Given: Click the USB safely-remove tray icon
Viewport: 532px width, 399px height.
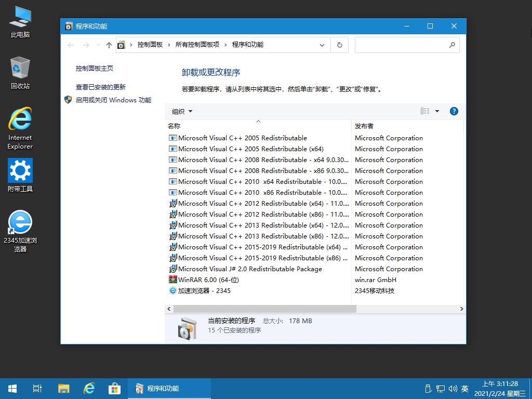Looking at the screenshot, I should (428, 389).
